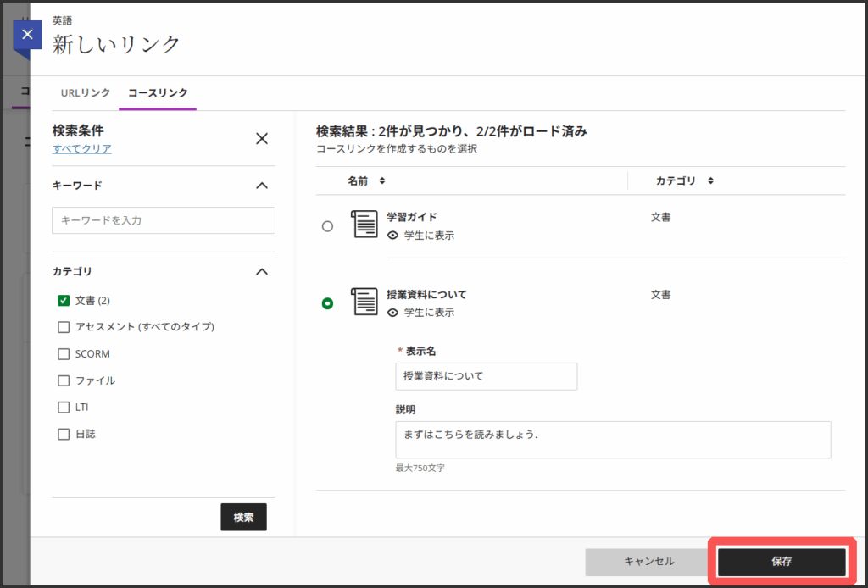Click the document icon for 学習ガイド
This screenshot has width=868, height=588.
364,225
